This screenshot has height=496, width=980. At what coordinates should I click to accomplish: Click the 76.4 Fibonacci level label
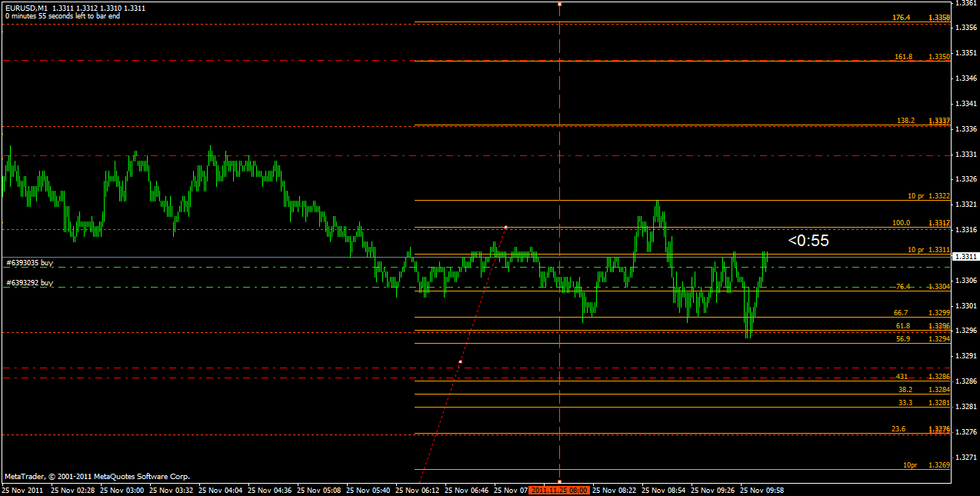(x=903, y=286)
